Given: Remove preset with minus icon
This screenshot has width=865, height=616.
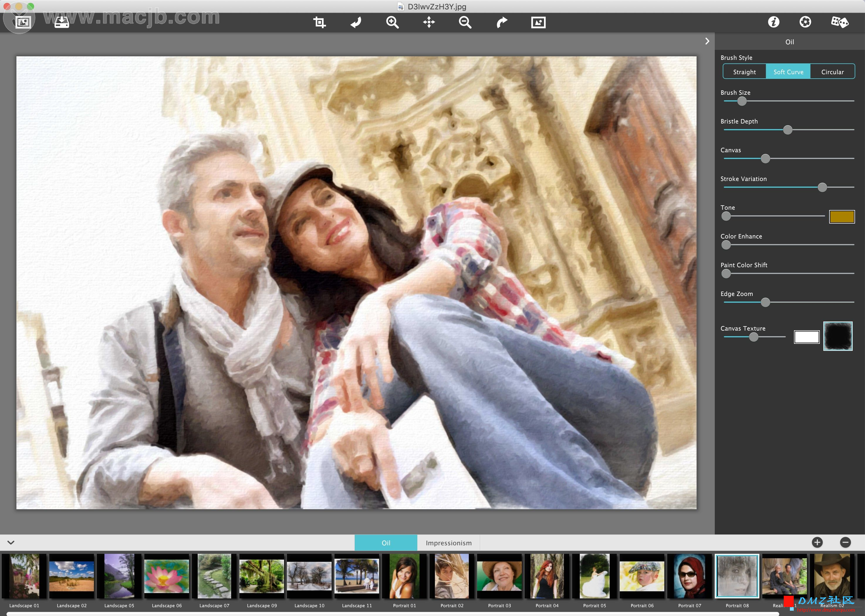Looking at the screenshot, I should (x=845, y=542).
